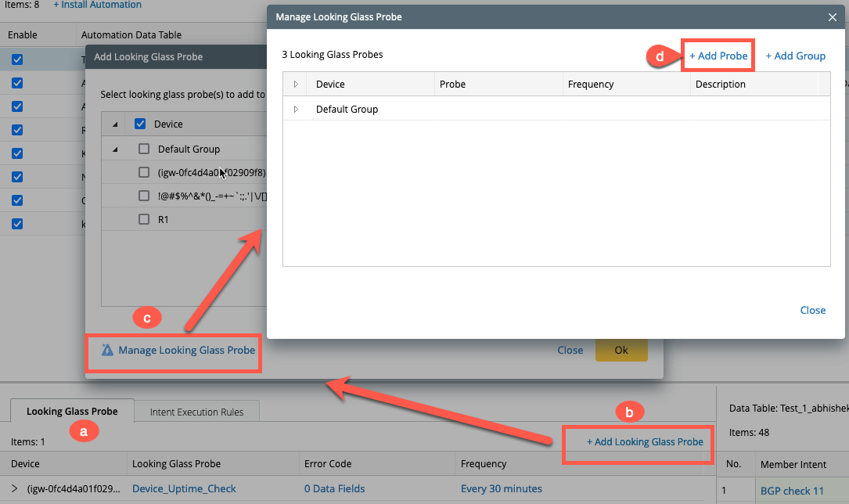Switch to the Intent Execution Rules tab
Viewport: 849px width, 504px height.
tap(196, 412)
